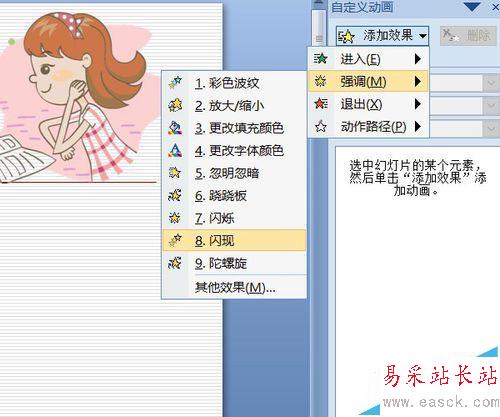Image resolution: width=500 pixels, height=417 pixels.
Task: Click the star icon for 闪现
Action: point(175,240)
